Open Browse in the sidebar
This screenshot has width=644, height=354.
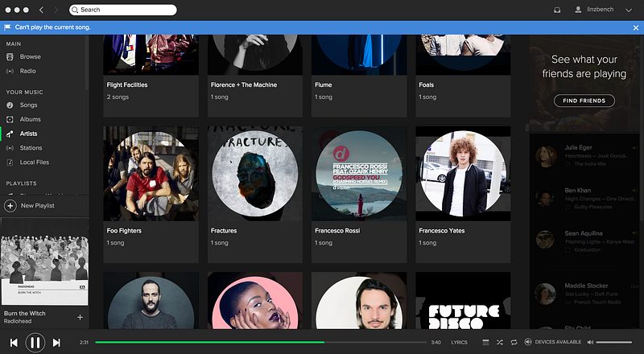pyautogui.click(x=30, y=56)
